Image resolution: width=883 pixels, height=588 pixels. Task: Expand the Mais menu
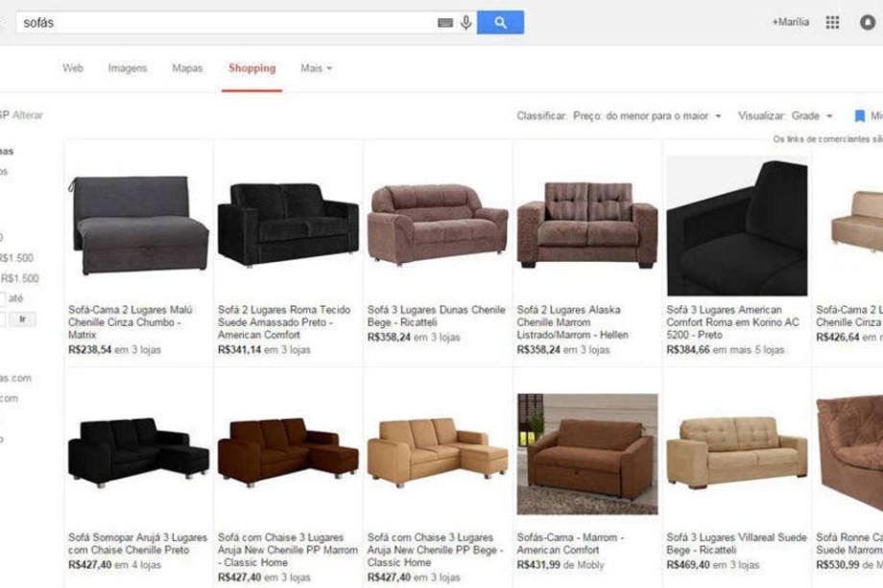(x=316, y=68)
